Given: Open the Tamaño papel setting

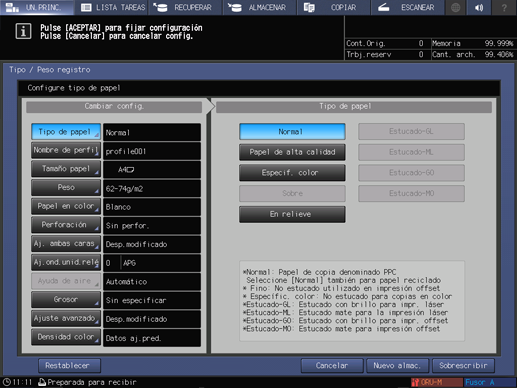Looking at the screenshot, I should [x=66, y=169].
